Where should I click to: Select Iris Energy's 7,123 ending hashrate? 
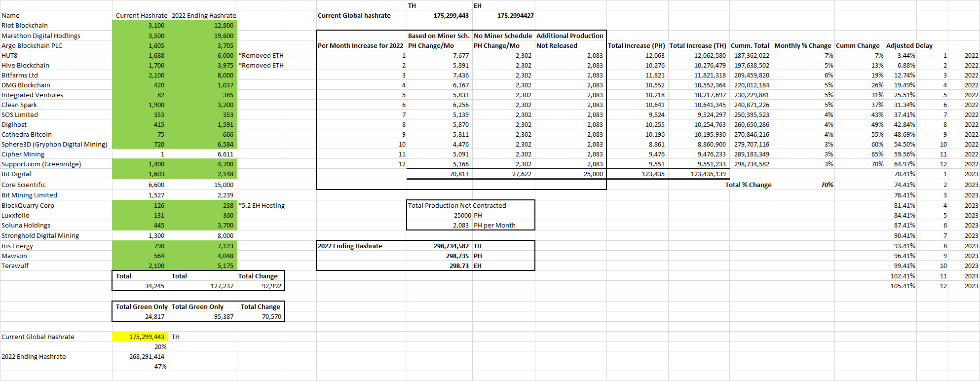(x=226, y=246)
